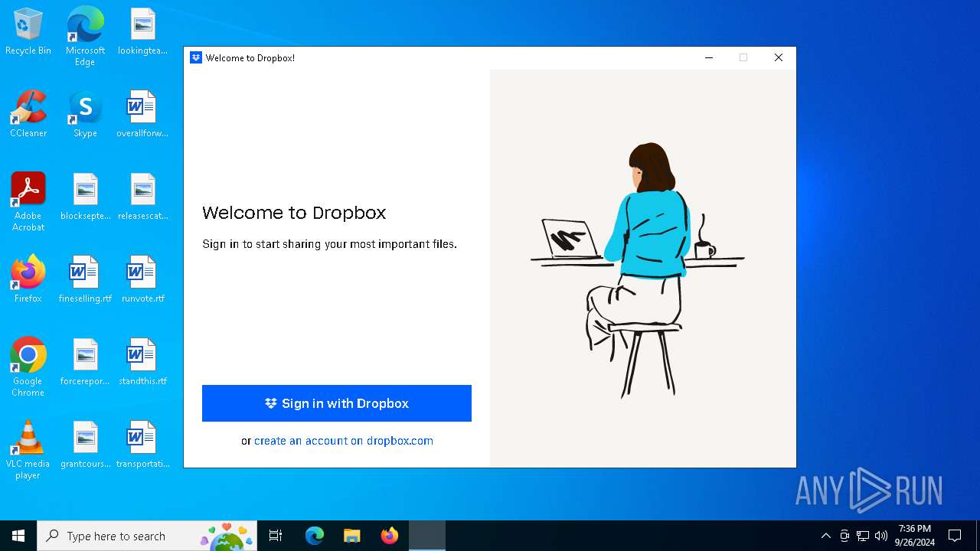Open the clock showing 7:36 PM

(915, 536)
